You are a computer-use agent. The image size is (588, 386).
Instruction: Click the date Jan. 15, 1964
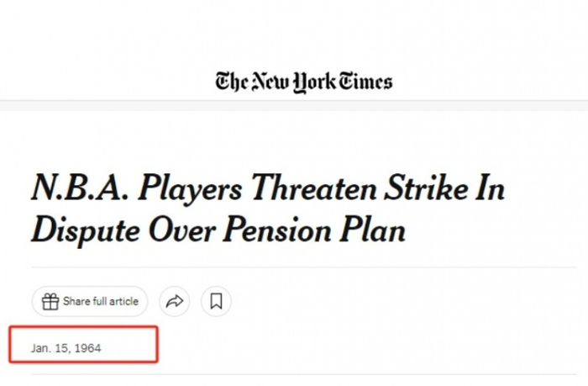click(66, 347)
